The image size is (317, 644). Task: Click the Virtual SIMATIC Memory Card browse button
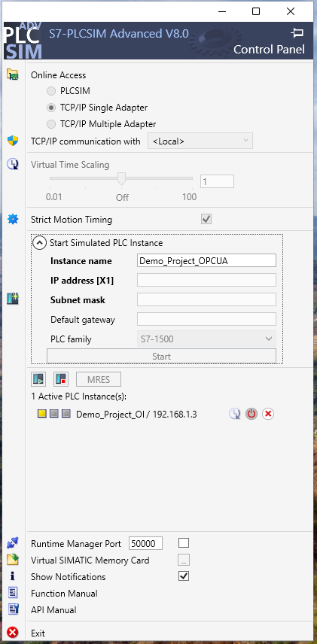tap(184, 560)
